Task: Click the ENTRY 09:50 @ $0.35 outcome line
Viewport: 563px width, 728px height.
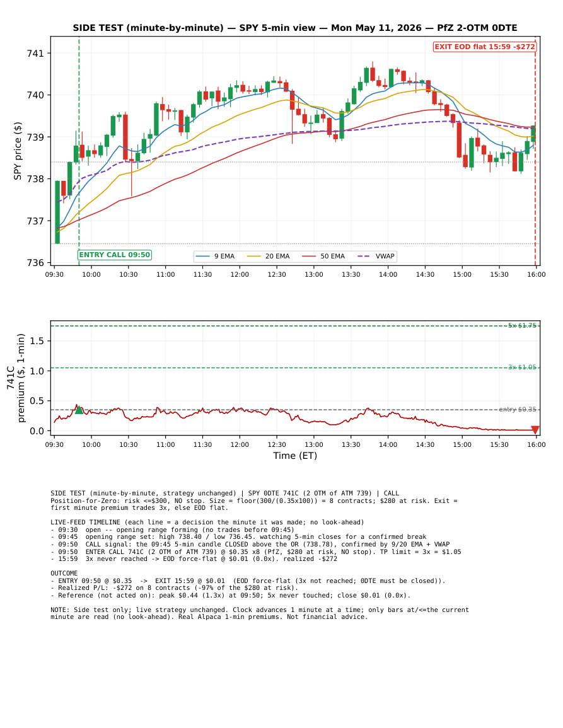Action: point(248,581)
